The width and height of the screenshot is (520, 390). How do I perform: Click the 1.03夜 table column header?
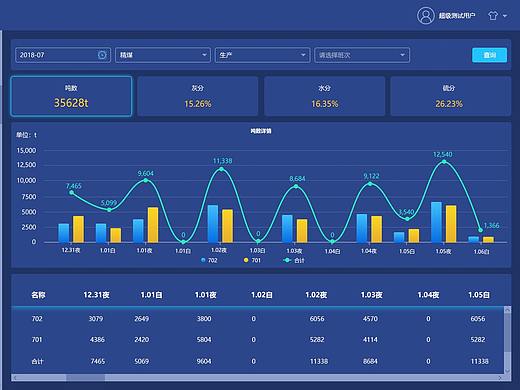[372, 295]
